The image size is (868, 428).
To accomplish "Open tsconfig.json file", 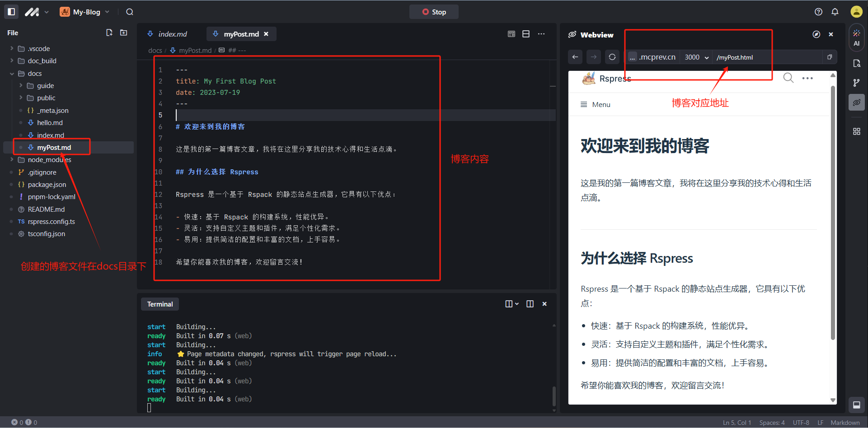I will pos(46,233).
